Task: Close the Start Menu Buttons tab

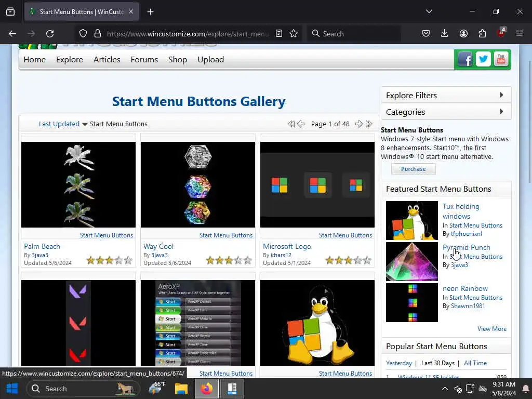Action: pyautogui.click(x=131, y=11)
